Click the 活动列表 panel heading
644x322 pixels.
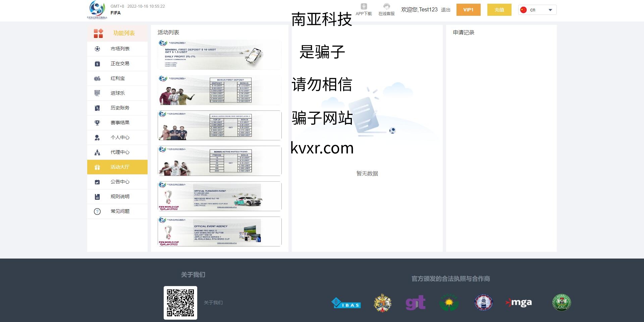(168, 33)
